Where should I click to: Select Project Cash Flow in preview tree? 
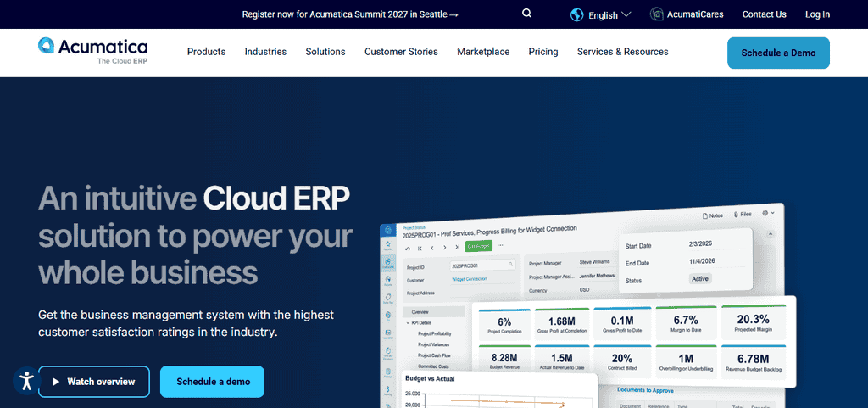(x=433, y=355)
